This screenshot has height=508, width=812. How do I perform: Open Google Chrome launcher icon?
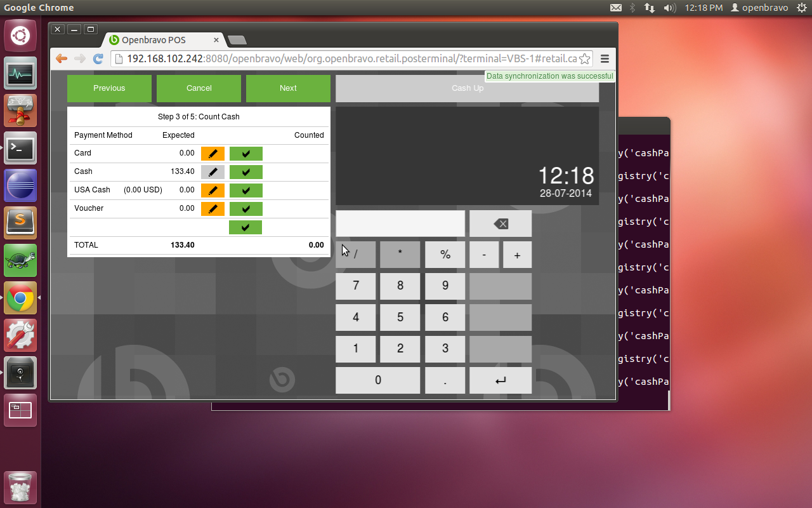pos(20,298)
